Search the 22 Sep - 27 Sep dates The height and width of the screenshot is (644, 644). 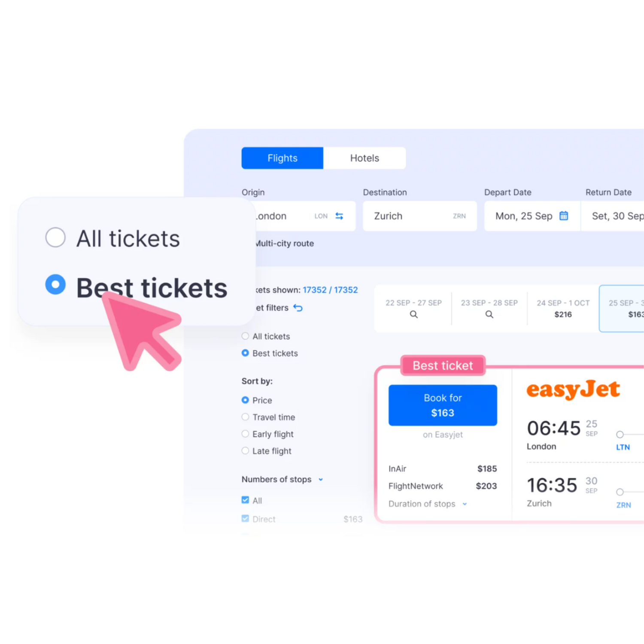pyautogui.click(x=413, y=314)
